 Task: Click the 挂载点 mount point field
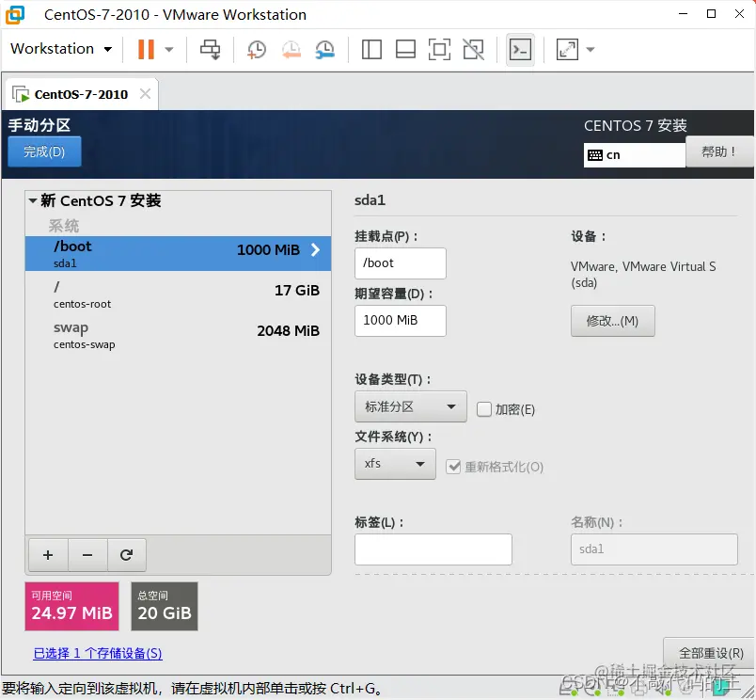(x=401, y=262)
